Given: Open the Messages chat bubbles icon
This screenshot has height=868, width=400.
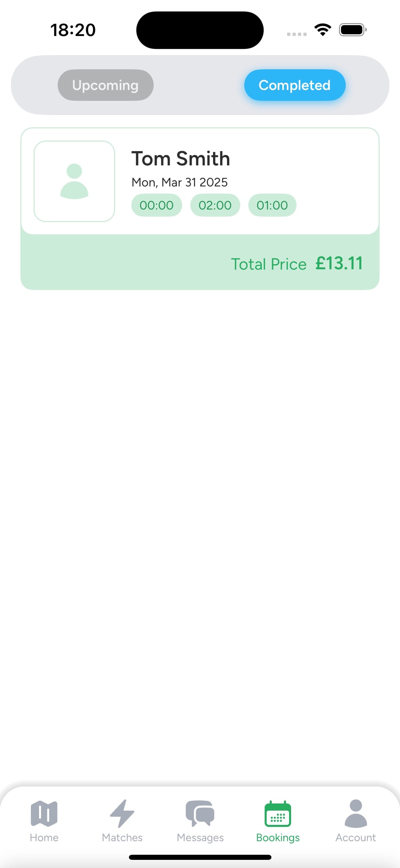Looking at the screenshot, I should pyautogui.click(x=200, y=813).
